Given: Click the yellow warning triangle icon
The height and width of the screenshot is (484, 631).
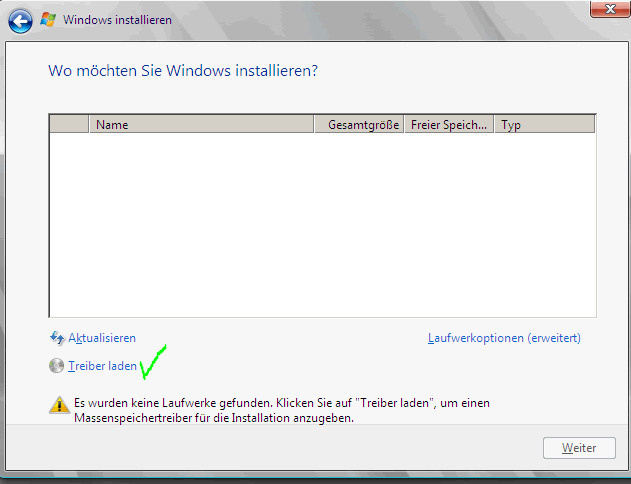Looking at the screenshot, I should tap(60, 405).
